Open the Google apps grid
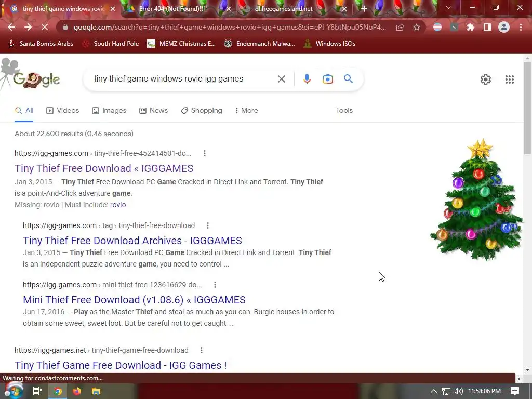Viewport: 532px width, 399px height. coord(510,79)
